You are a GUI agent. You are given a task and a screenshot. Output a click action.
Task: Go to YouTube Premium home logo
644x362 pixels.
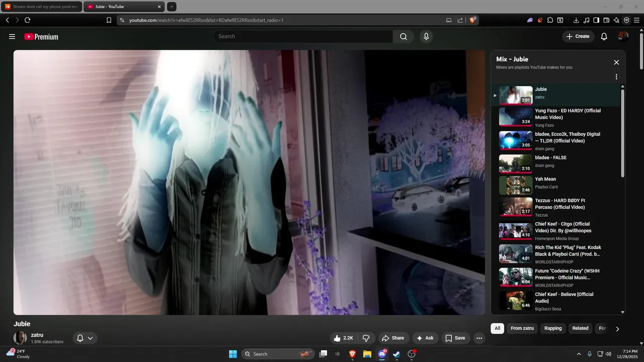coord(41,37)
